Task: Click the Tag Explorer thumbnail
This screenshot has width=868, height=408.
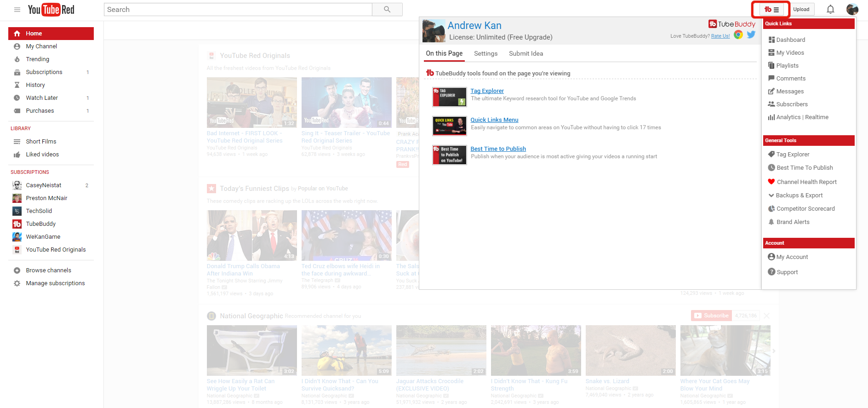Action: tap(450, 97)
